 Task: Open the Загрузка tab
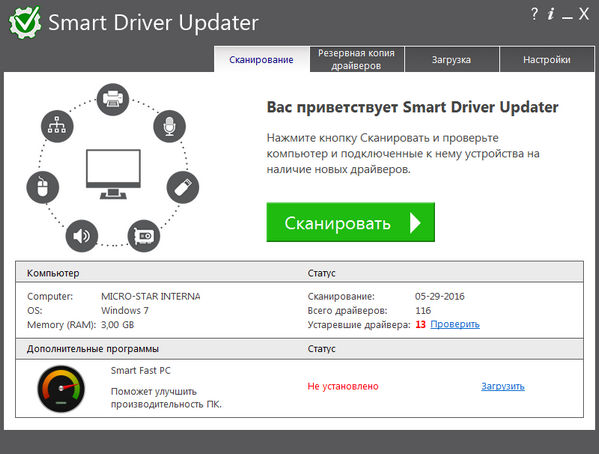pos(452,59)
